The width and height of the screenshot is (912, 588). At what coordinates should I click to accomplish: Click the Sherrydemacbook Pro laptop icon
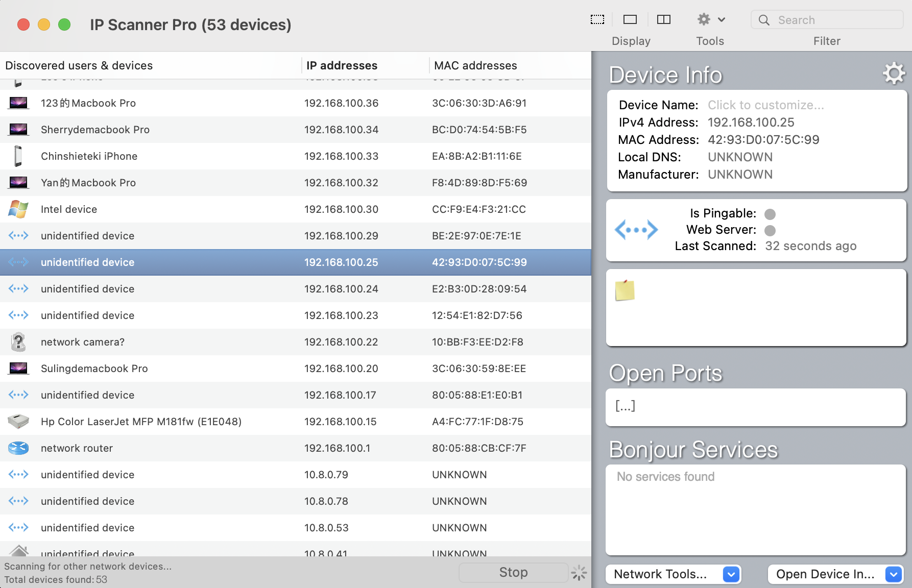18,130
